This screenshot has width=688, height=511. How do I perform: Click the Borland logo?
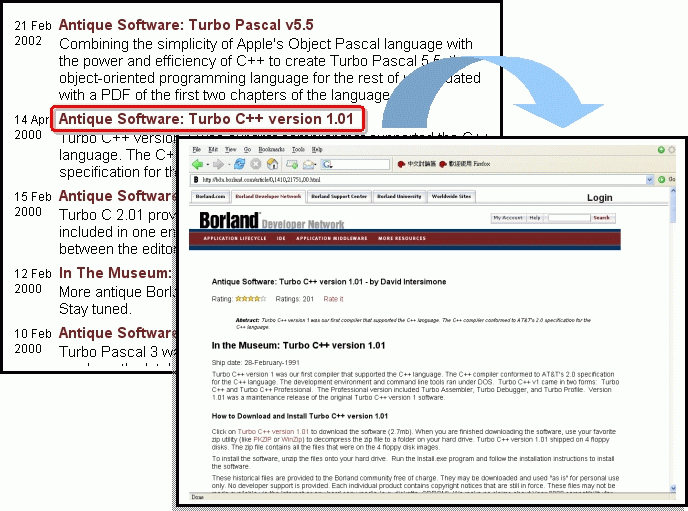click(x=229, y=221)
